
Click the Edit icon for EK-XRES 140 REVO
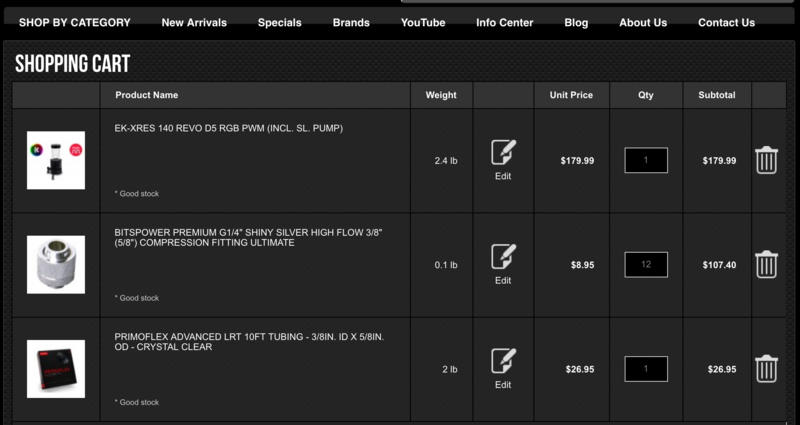503,160
